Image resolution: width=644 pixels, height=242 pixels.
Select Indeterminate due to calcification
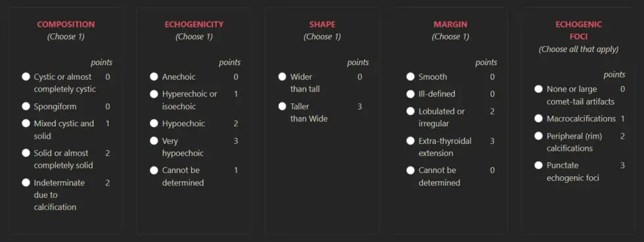(x=26, y=182)
